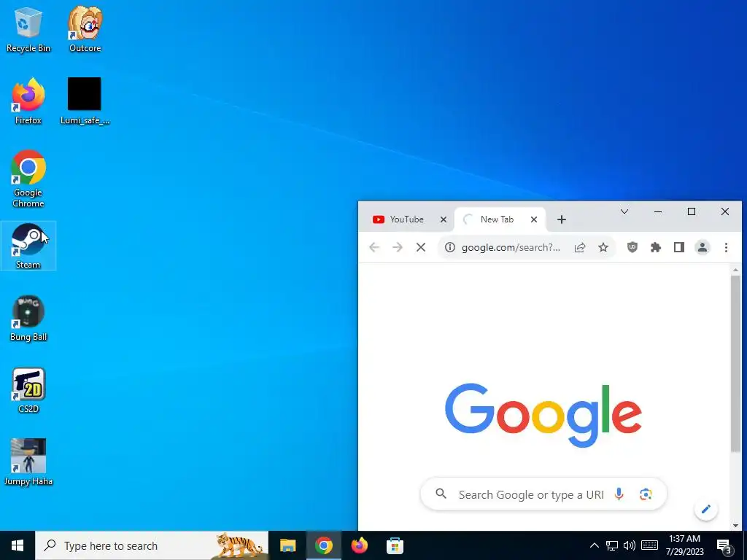Screen dimensions: 747x560
Task: Start voice search with microphone
Action: point(619,494)
